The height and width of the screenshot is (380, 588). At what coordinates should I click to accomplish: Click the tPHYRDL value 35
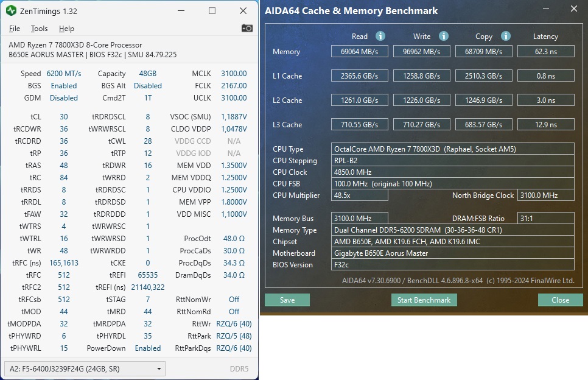click(x=148, y=336)
